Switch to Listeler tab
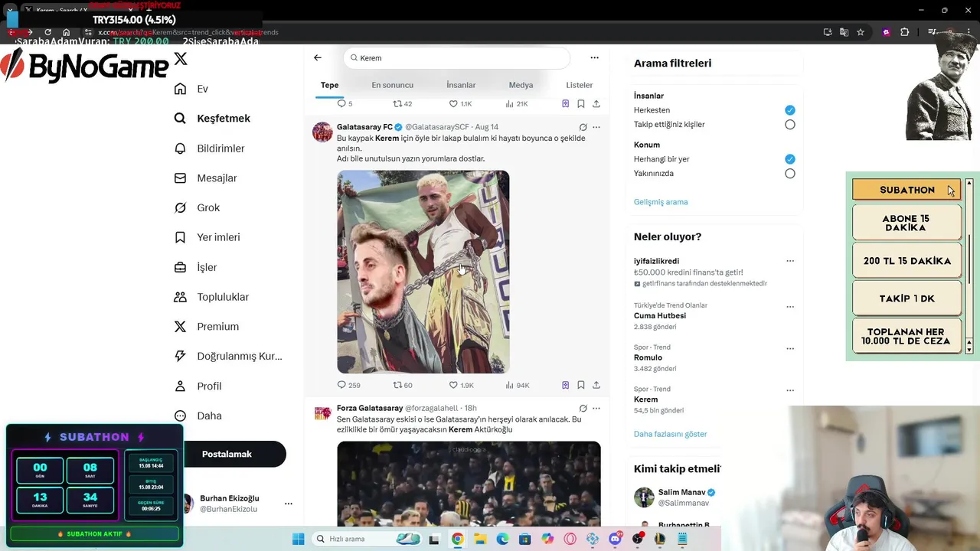The image size is (980, 551). [x=580, y=85]
